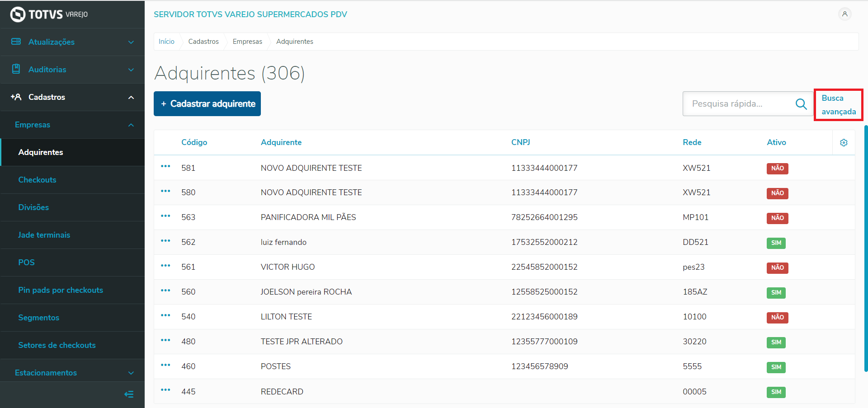Screen dimensions: 868x408
Task: Sort by the Ativo column header
Action: tap(776, 142)
